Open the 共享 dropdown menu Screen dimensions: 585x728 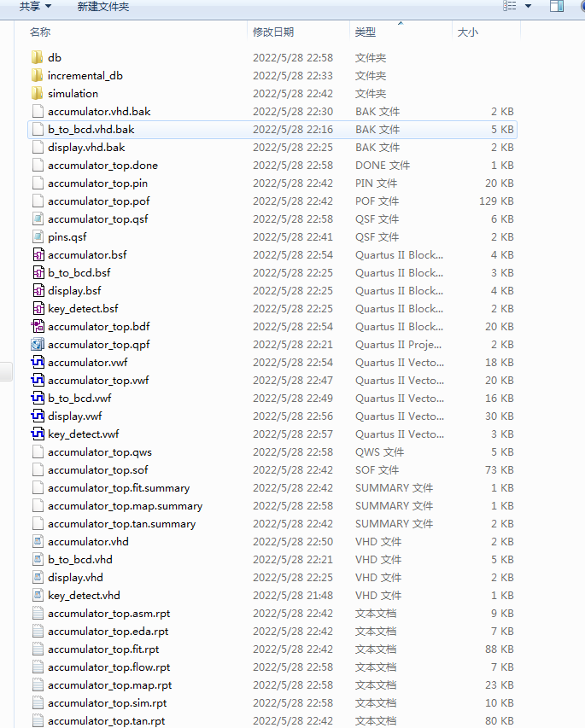(x=35, y=7)
